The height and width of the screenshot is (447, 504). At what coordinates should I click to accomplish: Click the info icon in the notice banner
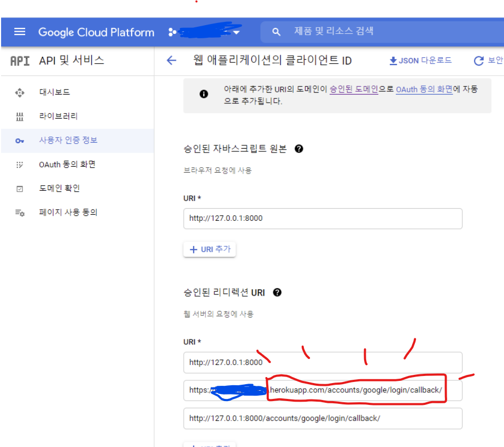coord(204,94)
